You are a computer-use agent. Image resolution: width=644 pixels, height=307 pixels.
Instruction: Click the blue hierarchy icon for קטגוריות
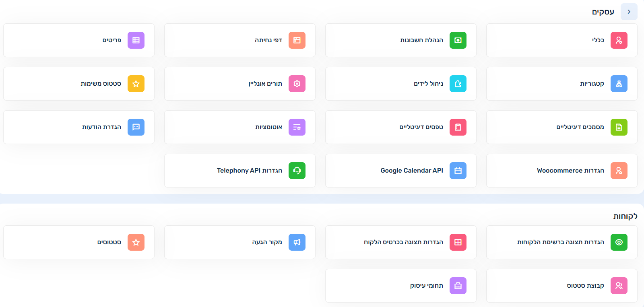click(619, 84)
